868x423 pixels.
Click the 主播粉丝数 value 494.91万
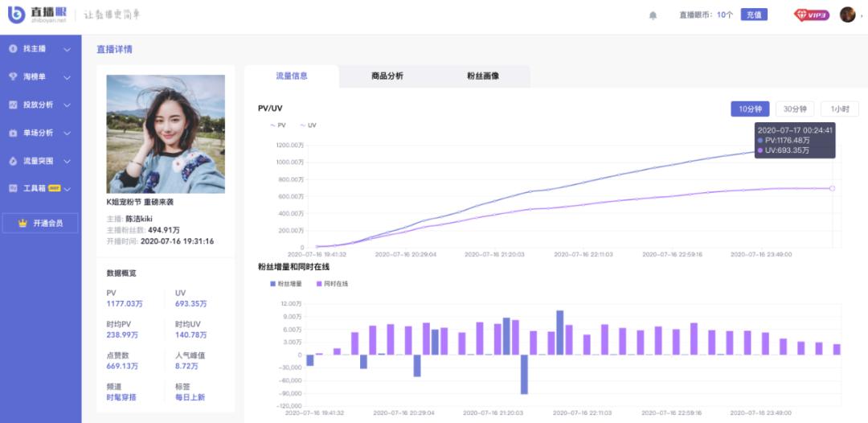(164, 230)
